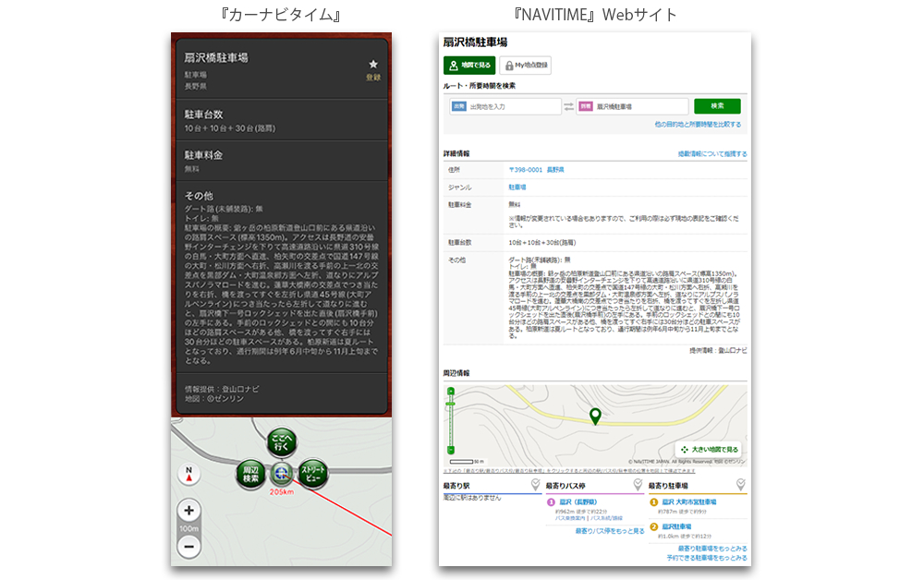Click the arrival field showing 扇沢橋駐車場
The height and width of the screenshot is (580, 924).
click(x=632, y=106)
